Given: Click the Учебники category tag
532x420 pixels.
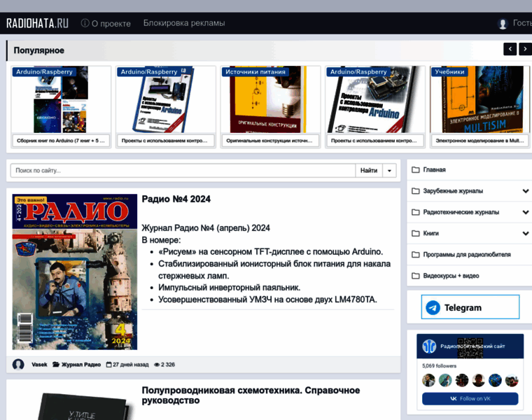Looking at the screenshot, I should click(449, 71).
